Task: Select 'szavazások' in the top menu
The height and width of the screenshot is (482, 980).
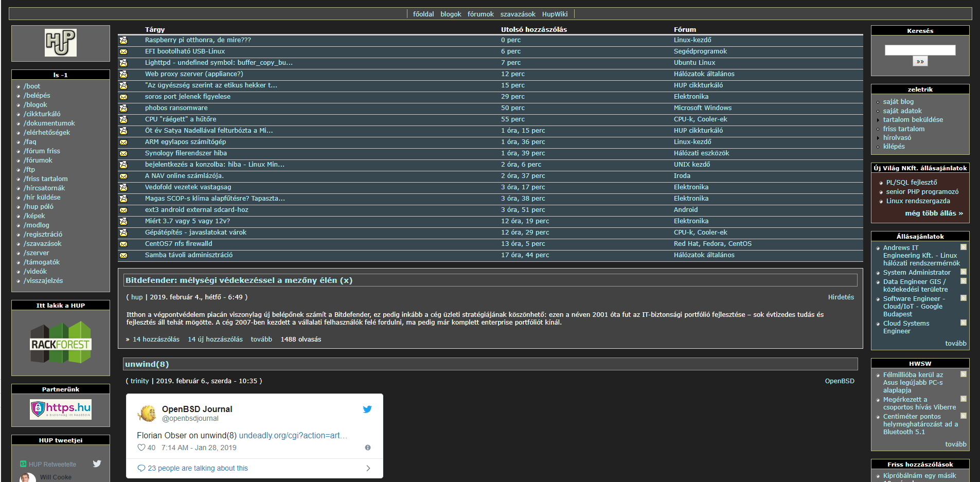Action: (518, 14)
